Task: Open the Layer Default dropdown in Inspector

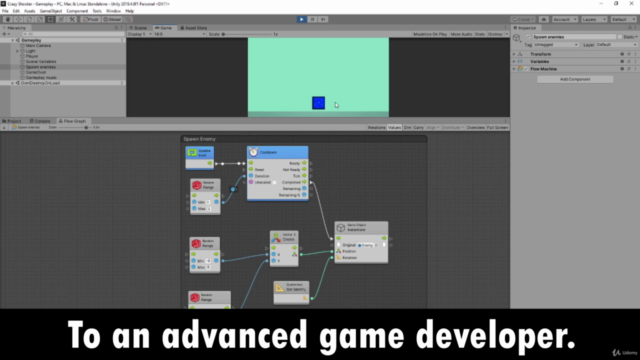Action: (616, 44)
